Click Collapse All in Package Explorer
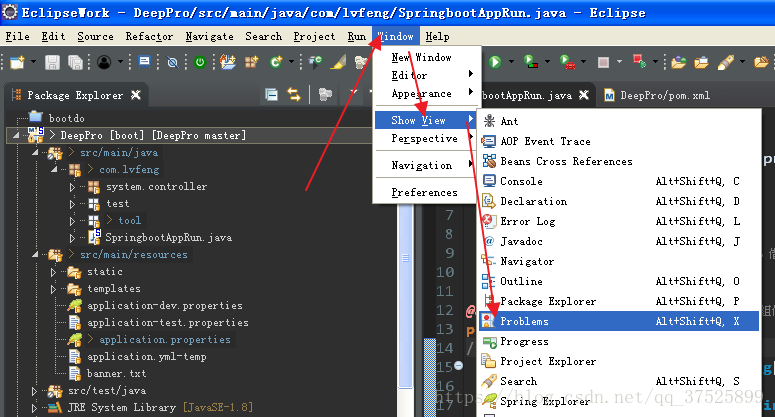The height and width of the screenshot is (417, 775). pyautogui.click(x=271, y=94)
